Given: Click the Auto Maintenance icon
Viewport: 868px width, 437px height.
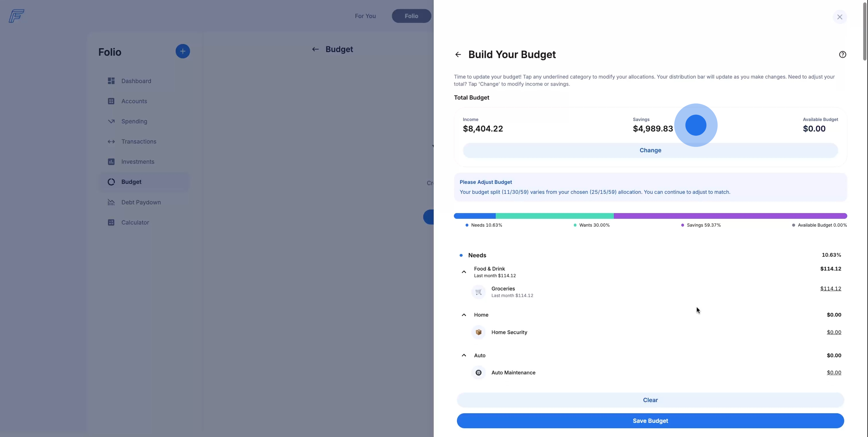Looking at the screenshot, I should 478,373.
